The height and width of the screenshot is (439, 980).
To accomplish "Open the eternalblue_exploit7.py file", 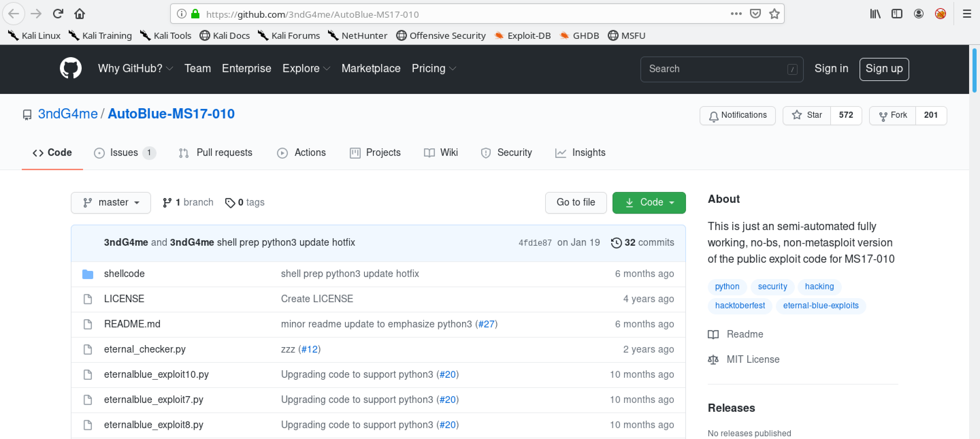I will 154,400.
